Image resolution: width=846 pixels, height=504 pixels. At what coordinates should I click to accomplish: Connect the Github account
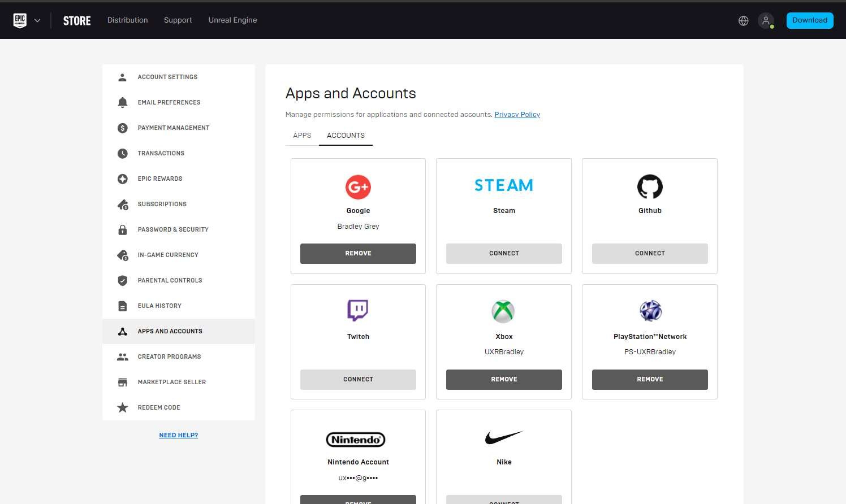pyautogui.click(x=650, y=254)
